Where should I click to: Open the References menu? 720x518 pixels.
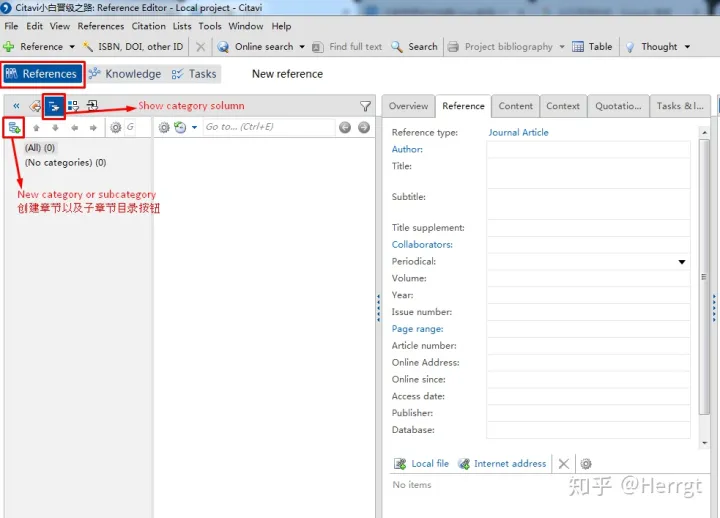[101, 26]
